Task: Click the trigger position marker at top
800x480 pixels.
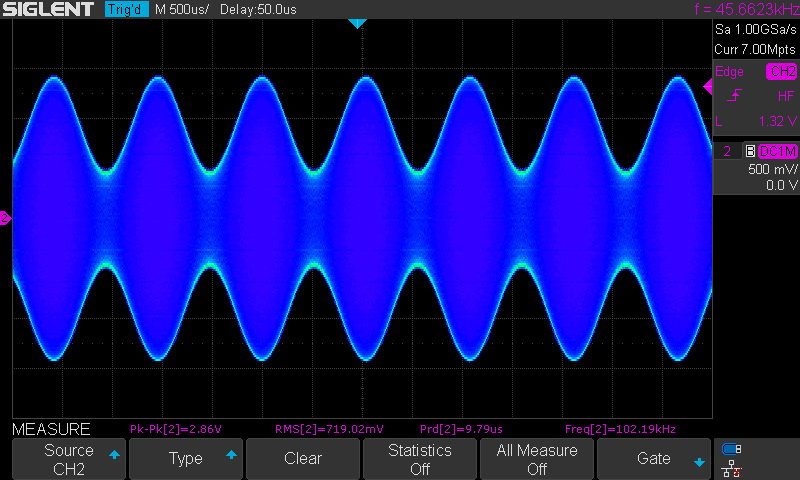Action: [357, 23]
